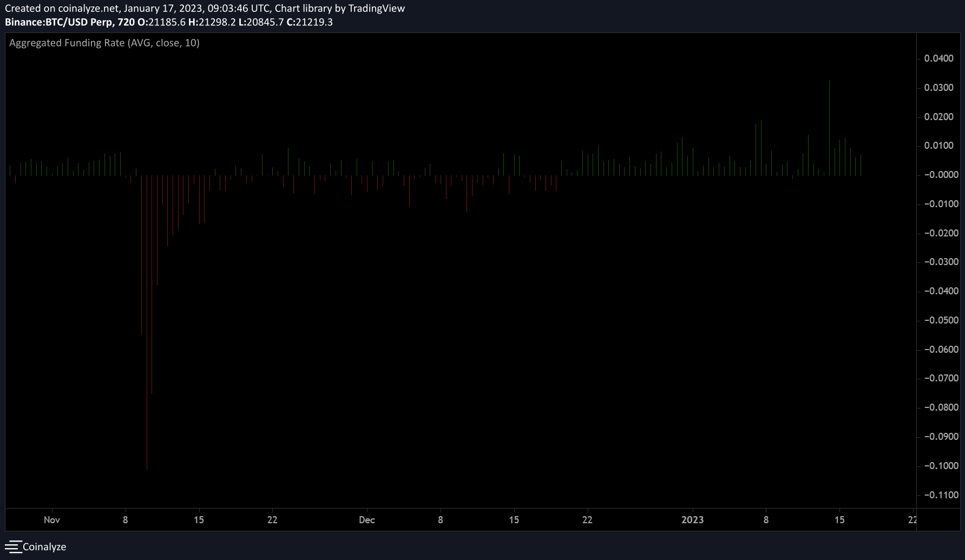Click the Binance:BTC/USD Perp symbol title
Screen dimensions: 965x560
(60, 22)
